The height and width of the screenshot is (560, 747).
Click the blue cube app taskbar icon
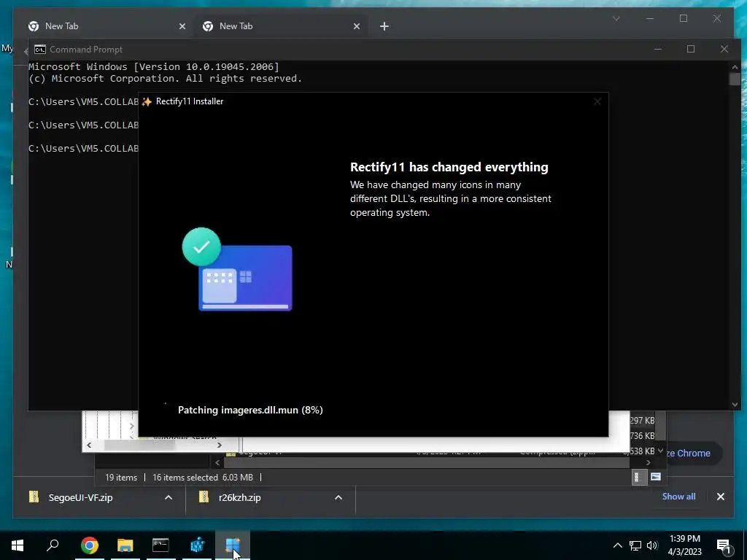197,545
